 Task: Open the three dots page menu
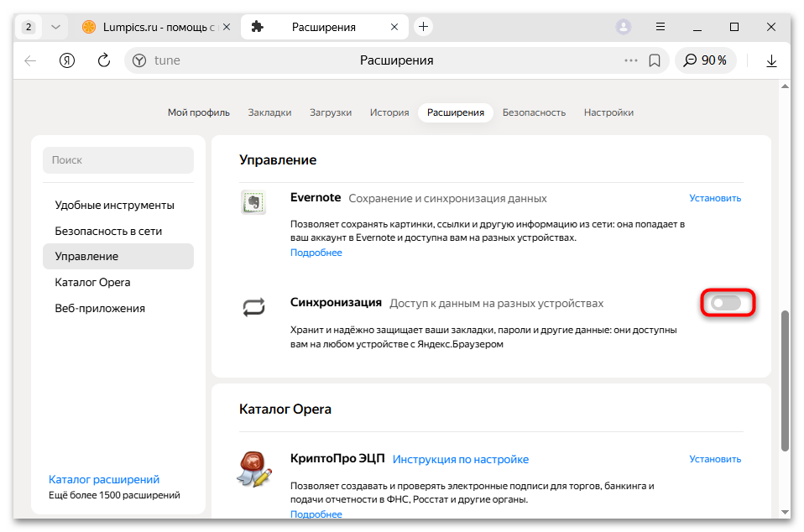pyautogui.click(x=630, y=60)
